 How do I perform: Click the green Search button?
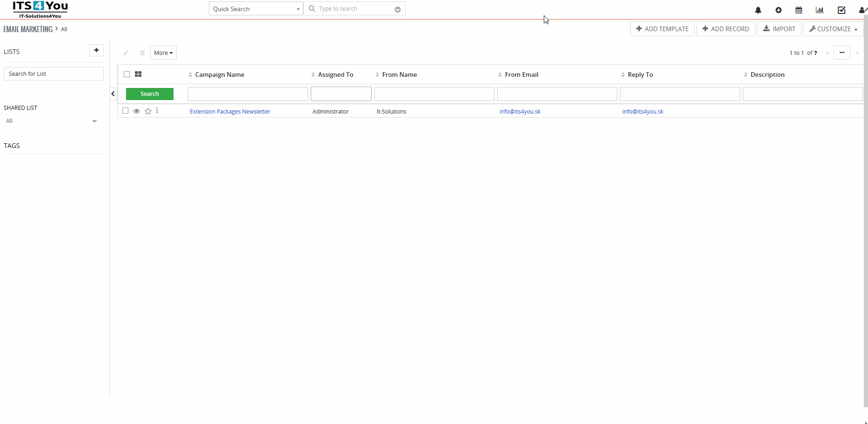[149, 94]
